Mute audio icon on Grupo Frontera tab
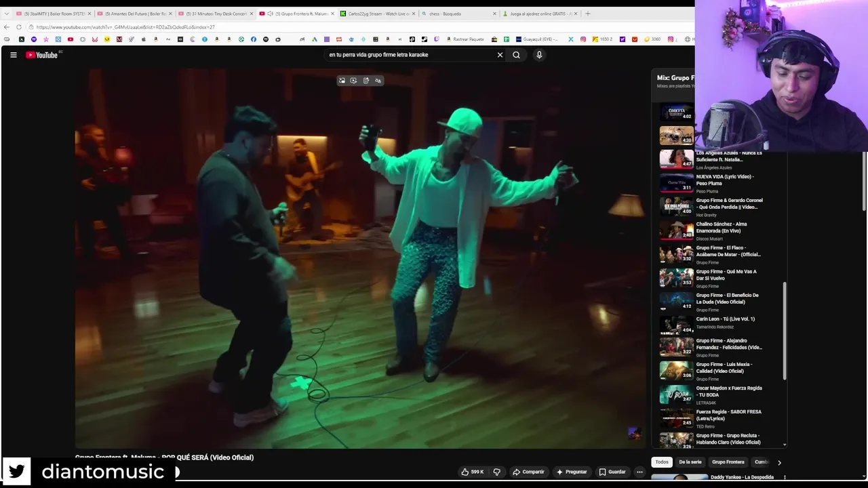This screenshot has height=488, width=868. click(x=270, y=14)
